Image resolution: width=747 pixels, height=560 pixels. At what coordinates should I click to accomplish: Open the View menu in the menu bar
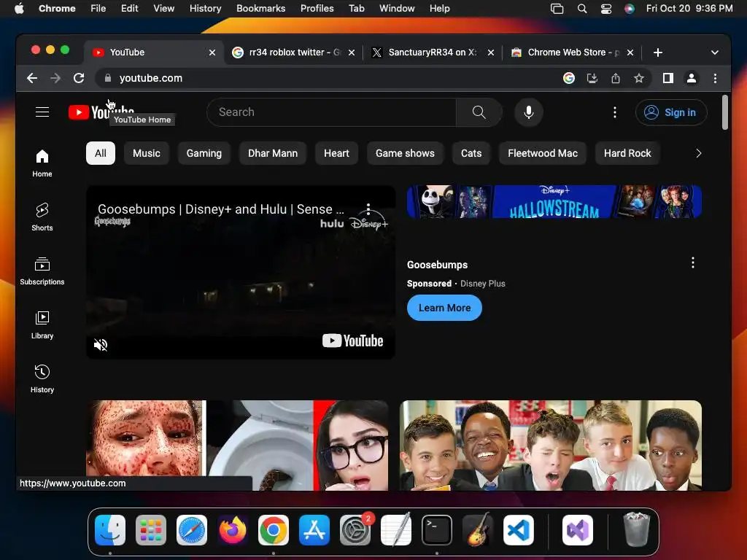(163, 9)
